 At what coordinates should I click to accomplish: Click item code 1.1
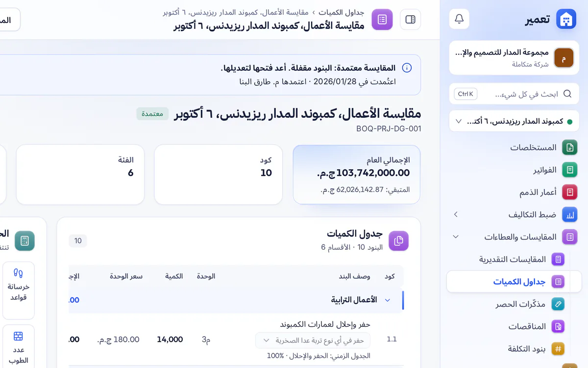point(392,340)
